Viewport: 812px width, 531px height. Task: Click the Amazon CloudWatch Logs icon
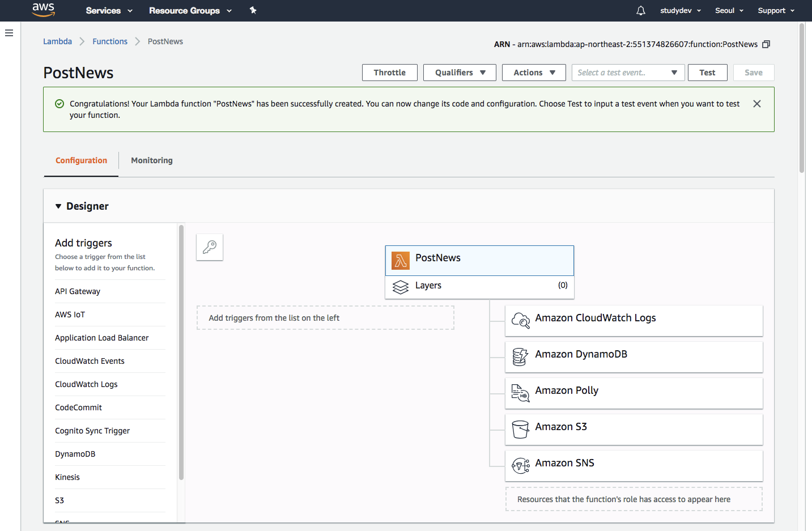[x=520, y=321]
